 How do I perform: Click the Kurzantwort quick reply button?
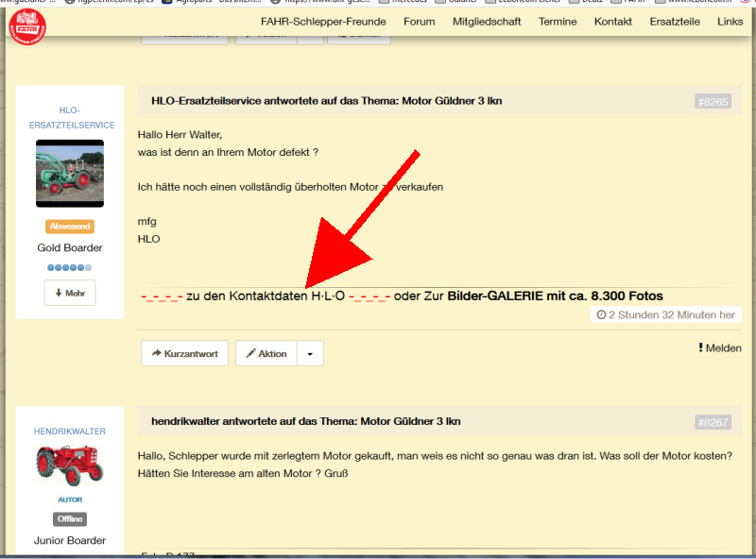coord(184,354)
